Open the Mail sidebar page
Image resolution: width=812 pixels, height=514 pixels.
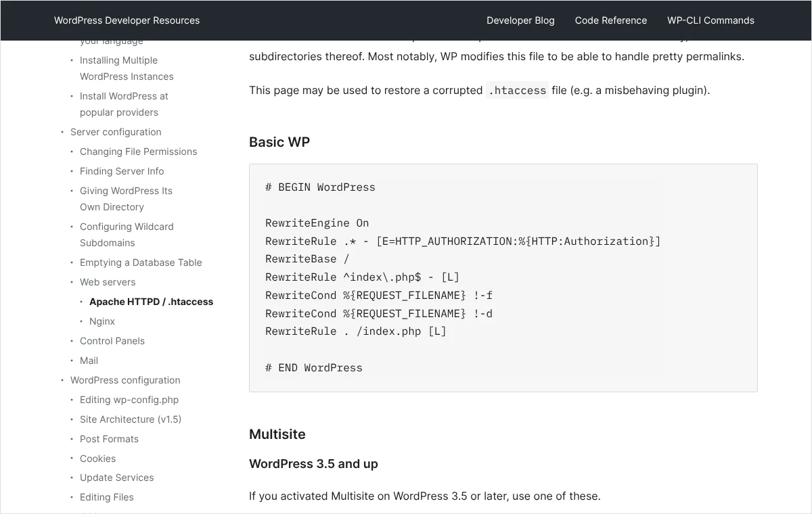(x=89, y=360)
